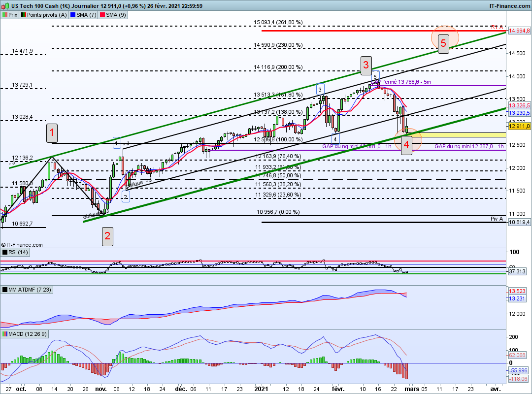
Task: Click the RSI value tag 37,313
Action: pos(517,271)
